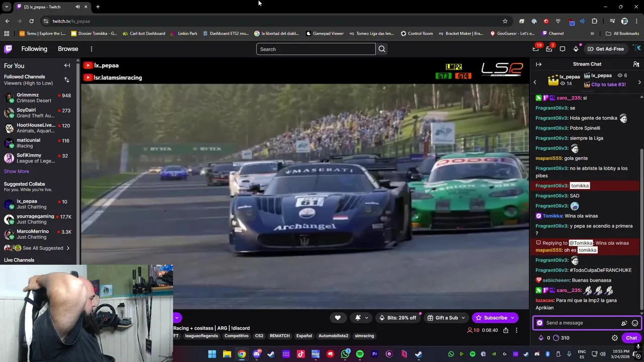Expand the Subscribe options chevron
The width and height of the screenshot is (644, 362).
pos(513,318)
